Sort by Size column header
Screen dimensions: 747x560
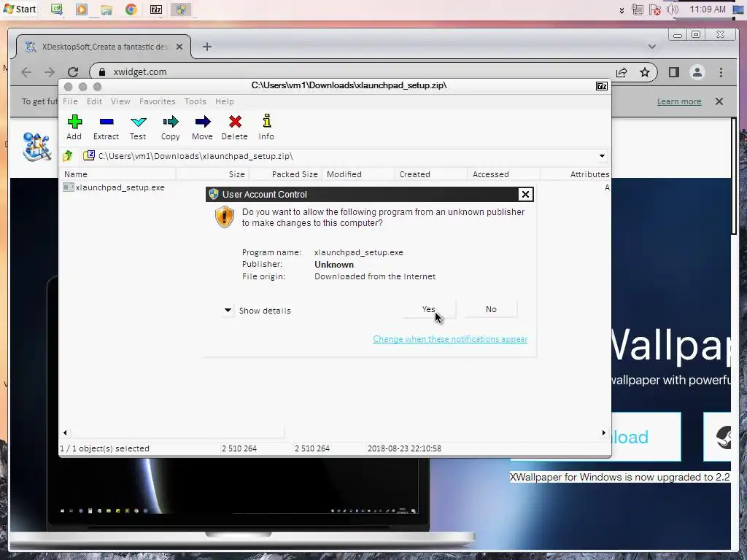point(212,174)
